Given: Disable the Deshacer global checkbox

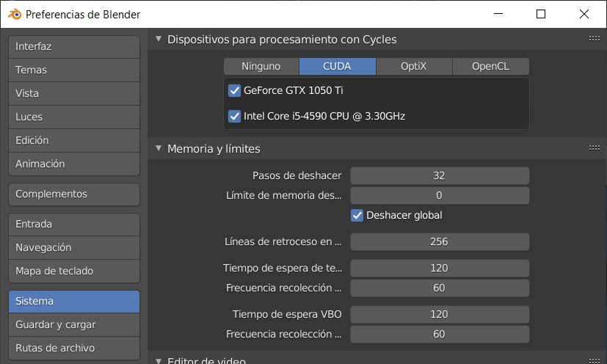Looking at the screenshot, I should pyautogui.click(x=357, y=215).
